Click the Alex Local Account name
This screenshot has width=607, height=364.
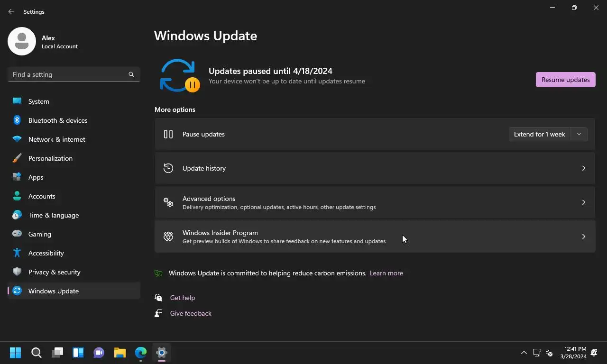coord(60,42)
